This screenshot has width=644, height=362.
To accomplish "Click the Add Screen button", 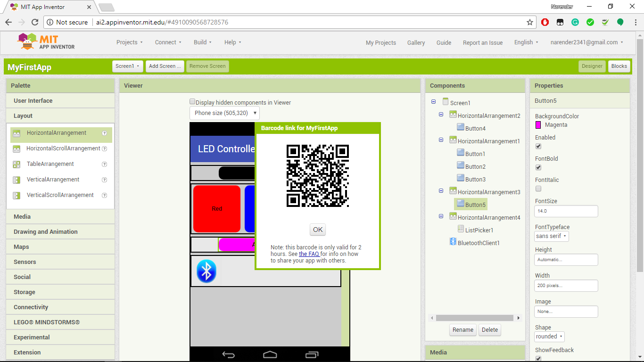I will tap(165, 66).
